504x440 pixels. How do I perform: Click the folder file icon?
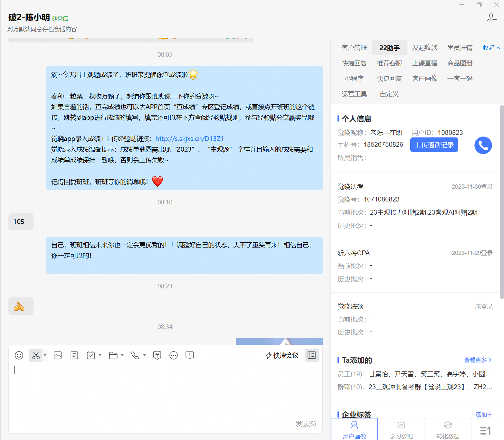point(113,355)
